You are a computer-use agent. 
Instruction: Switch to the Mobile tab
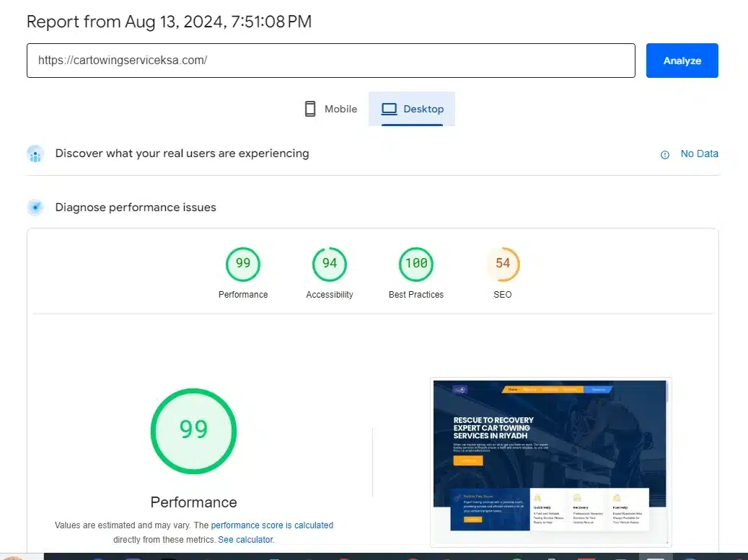click(x=330, y=109)
